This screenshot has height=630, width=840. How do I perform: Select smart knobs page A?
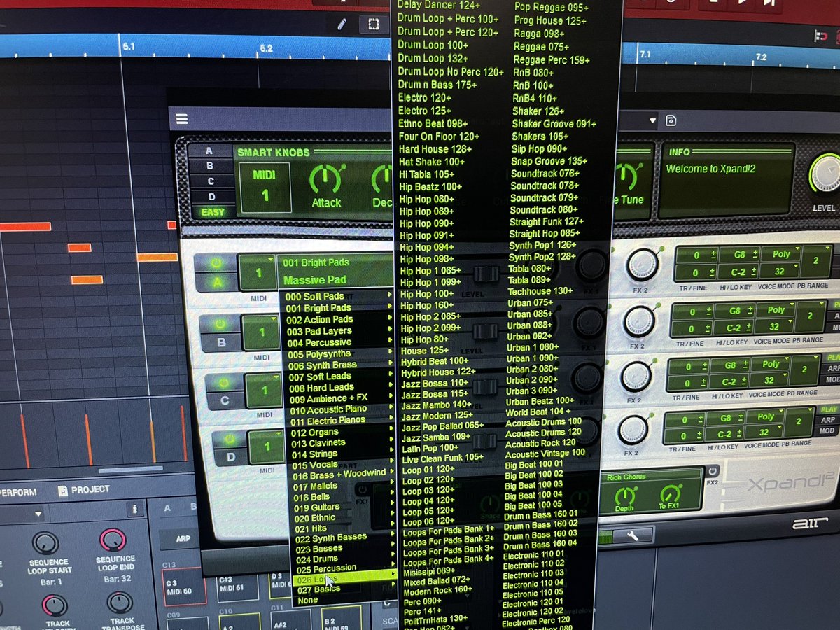(209, 151)
